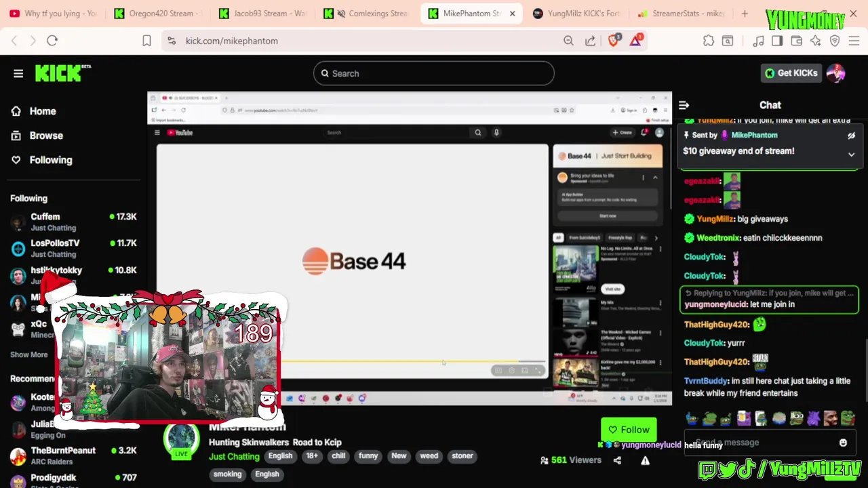Open the user profile avatar on Kick
This screenshot has height=488, width=868.
(835, 73)
